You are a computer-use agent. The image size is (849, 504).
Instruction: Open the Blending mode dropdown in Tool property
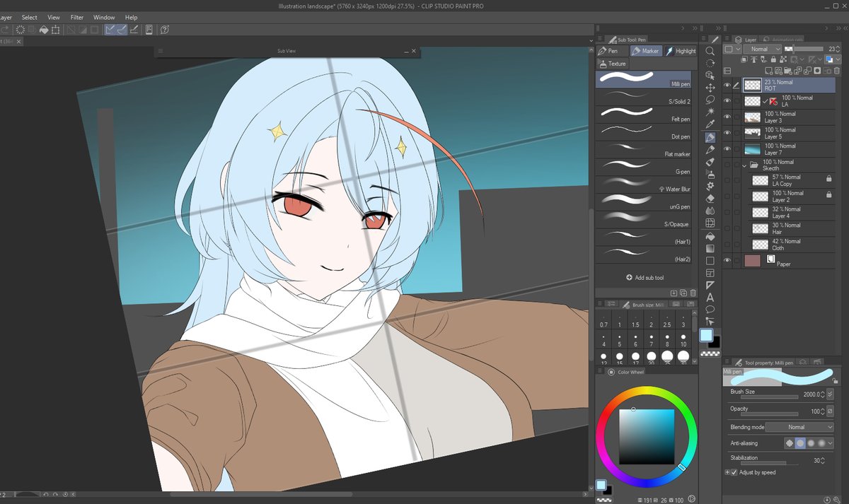click(800, 427)
